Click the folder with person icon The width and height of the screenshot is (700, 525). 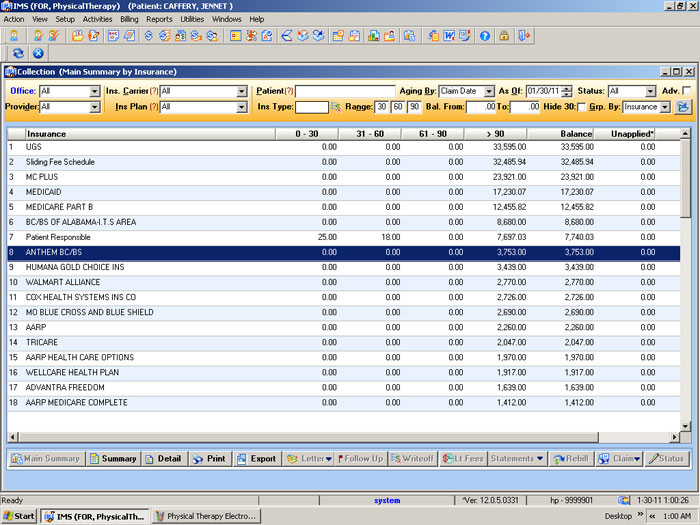[x=389, y=36]
